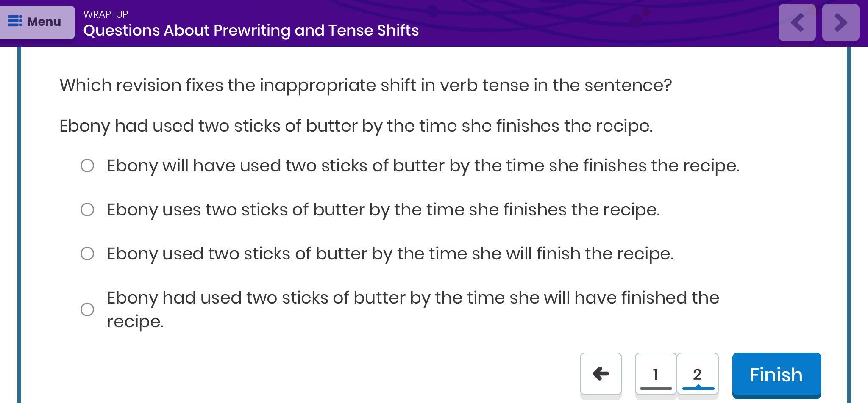Go to question 2
The height and width of the screenshot is (403, 868).
click(x=697, y=374)
